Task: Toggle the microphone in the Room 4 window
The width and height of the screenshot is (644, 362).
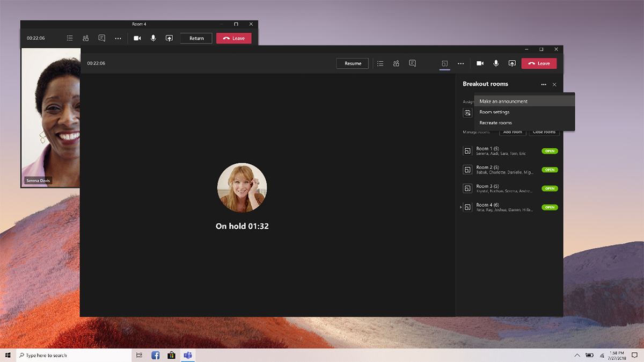Action: point(153,38)
